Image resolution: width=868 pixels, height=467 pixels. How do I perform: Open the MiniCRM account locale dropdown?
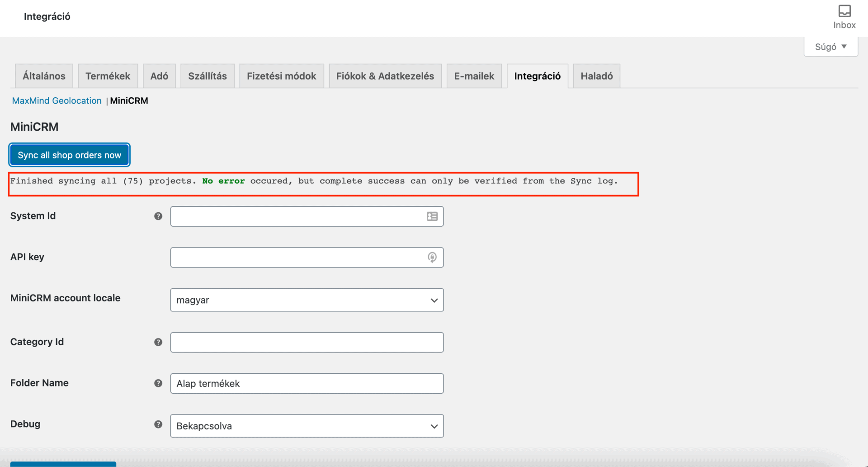[307, 300]
